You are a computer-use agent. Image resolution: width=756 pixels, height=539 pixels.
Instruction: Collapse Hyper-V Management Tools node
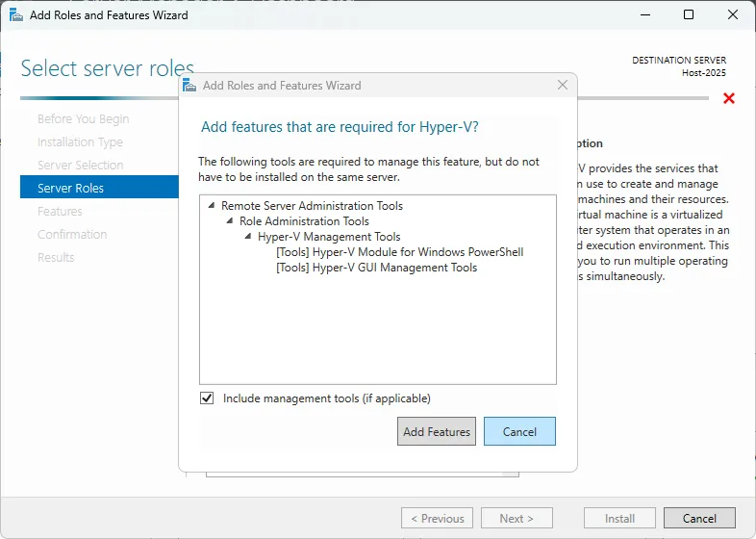(x=248, y=237)
